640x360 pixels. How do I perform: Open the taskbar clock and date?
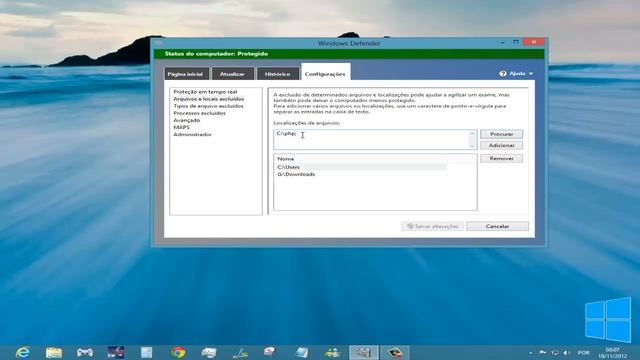(613, 353)
